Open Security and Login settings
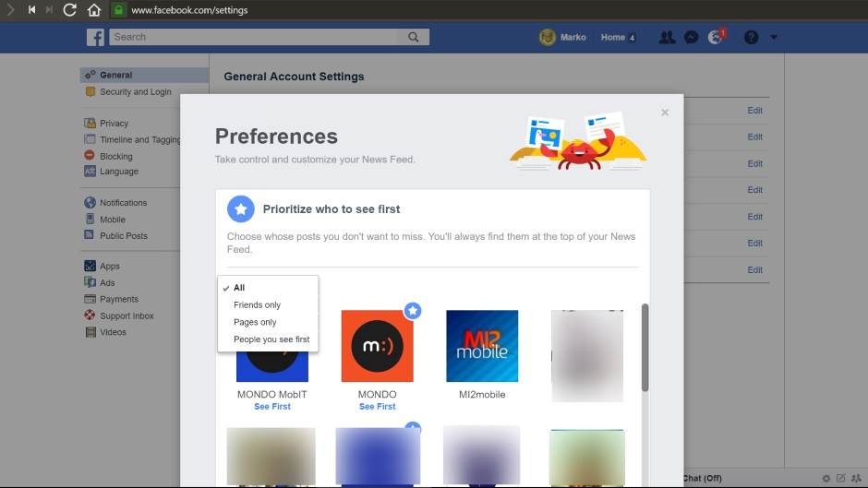 tap(135, 92)
